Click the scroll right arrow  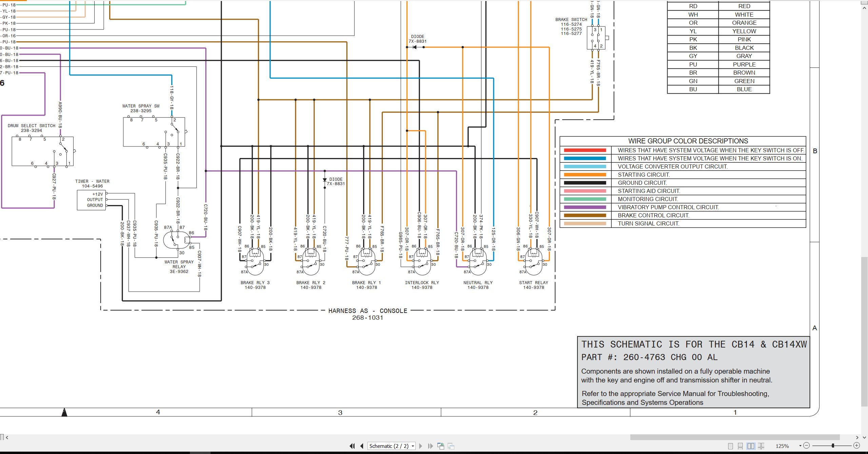pyautogui.click(x=857, y=437)
